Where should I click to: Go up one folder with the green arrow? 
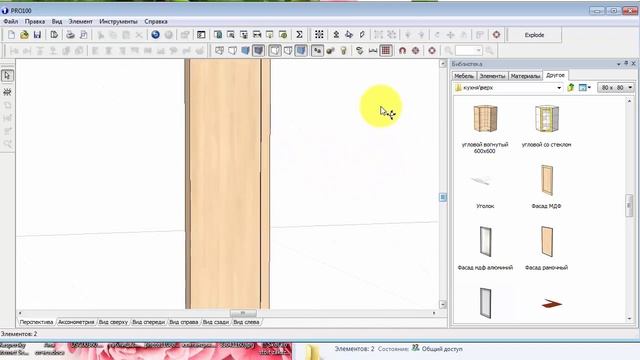pos(571,87)
